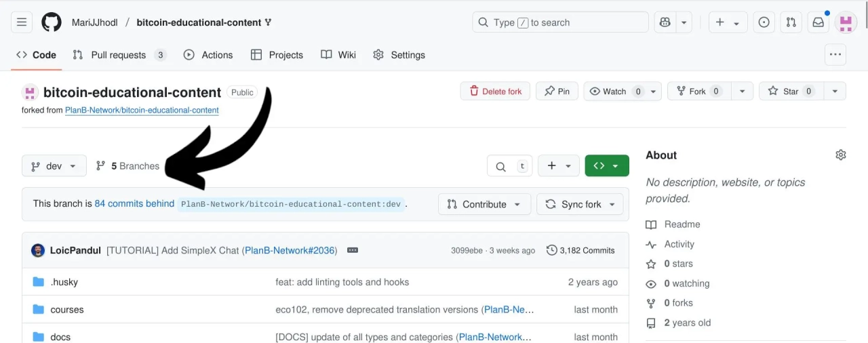Image resolution: width=868 pixels, height=343 pixels.
Task: Expand commit message ellipsis button
Action: (x=352, y=250)
